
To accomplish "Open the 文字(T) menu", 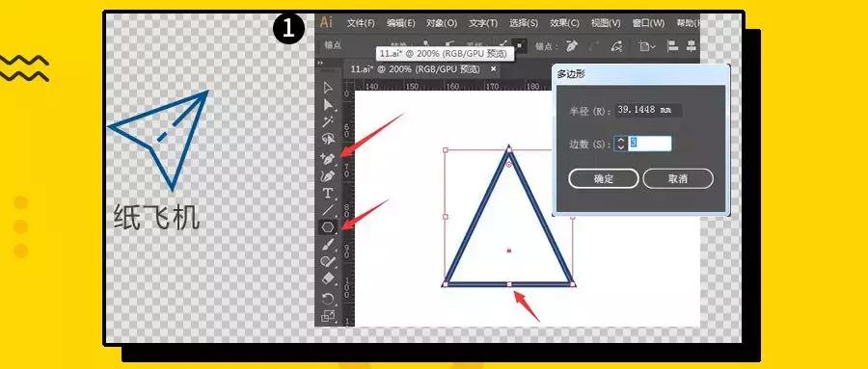I will click(483, 23).
